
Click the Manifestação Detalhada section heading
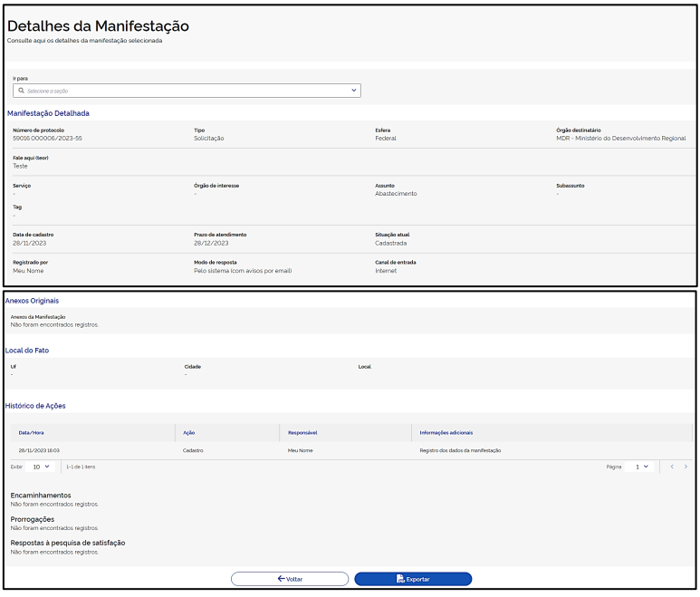point(48,113)
